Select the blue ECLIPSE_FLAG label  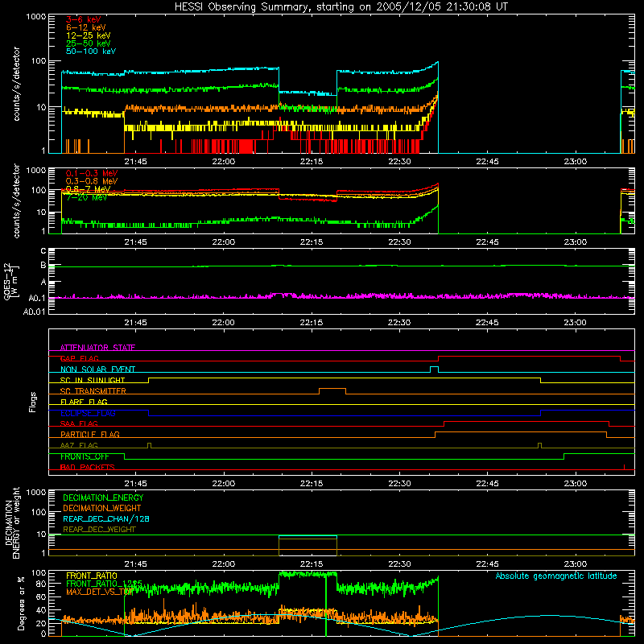click(x=88, y=413)
